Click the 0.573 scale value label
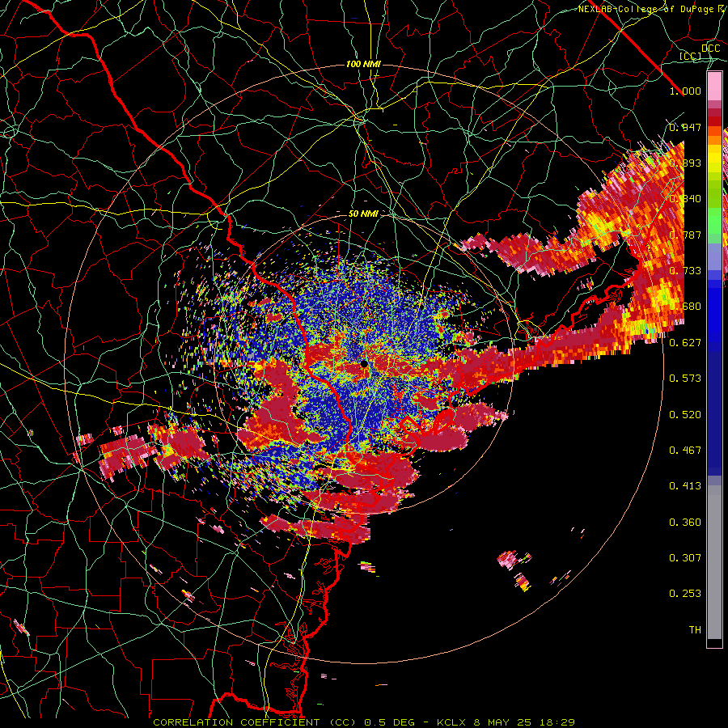The width and height of the screenshot is (728, 728). pyautogui.click(x=685, y=379)
